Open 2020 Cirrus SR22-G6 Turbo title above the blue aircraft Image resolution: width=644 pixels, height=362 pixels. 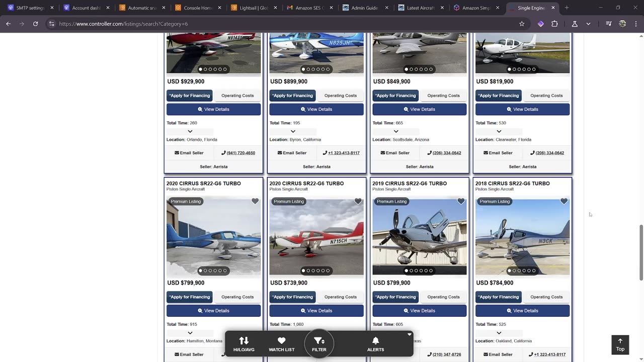click(204, 184)
